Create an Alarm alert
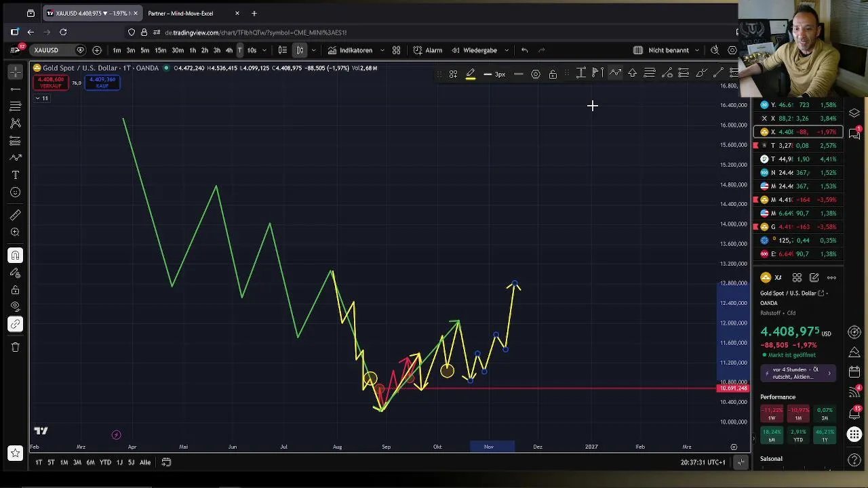 click(x=428, y=50)
